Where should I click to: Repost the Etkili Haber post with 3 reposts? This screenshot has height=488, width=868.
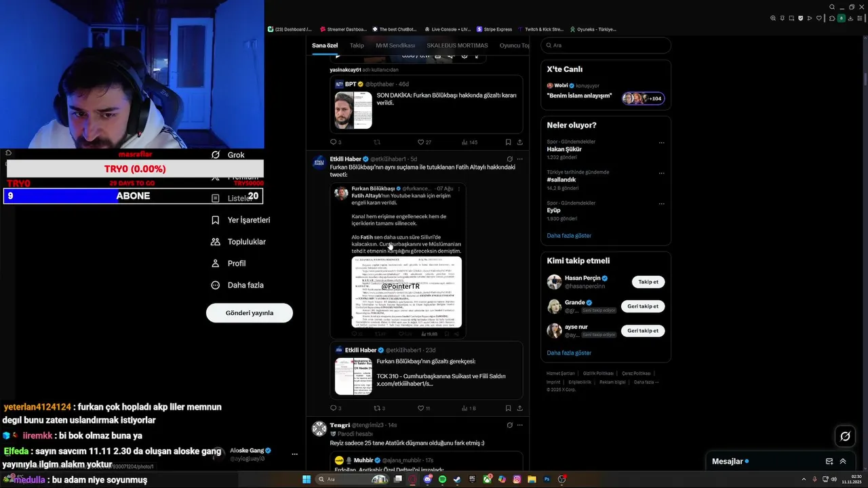pos(379,408)
